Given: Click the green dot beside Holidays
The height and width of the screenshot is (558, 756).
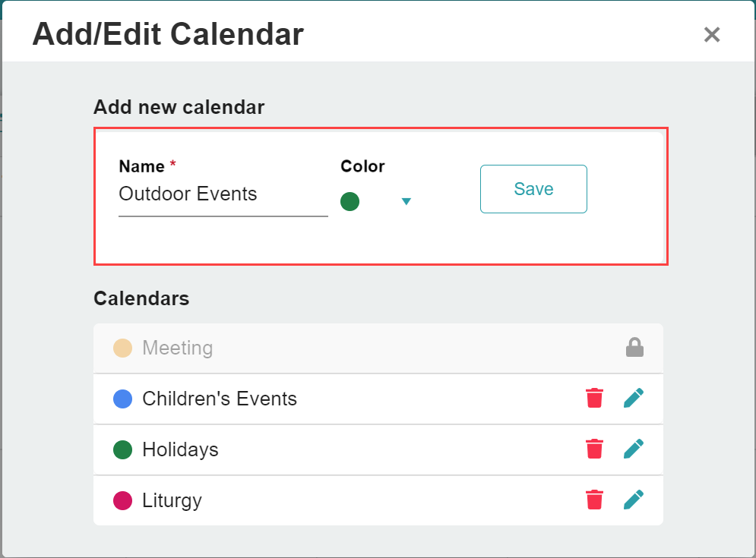Looking at the screenshot, I should (x=122, y=449).
